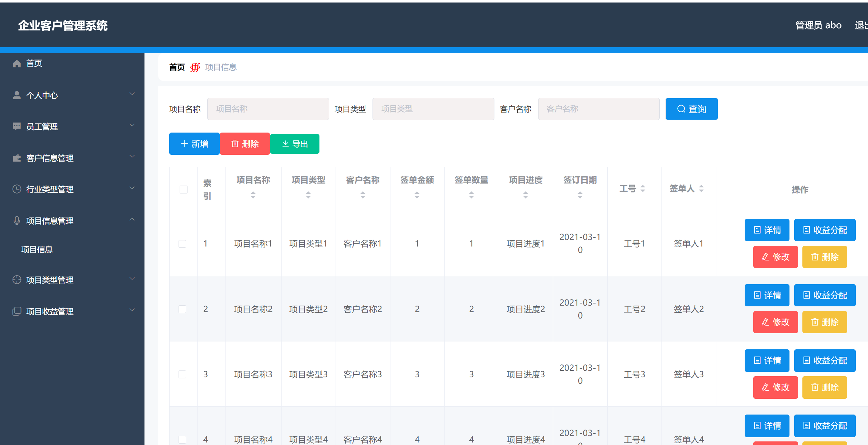Click the microphone icon beside 项目信息管理
868x445 pixels.
click(x=16, y=221)
